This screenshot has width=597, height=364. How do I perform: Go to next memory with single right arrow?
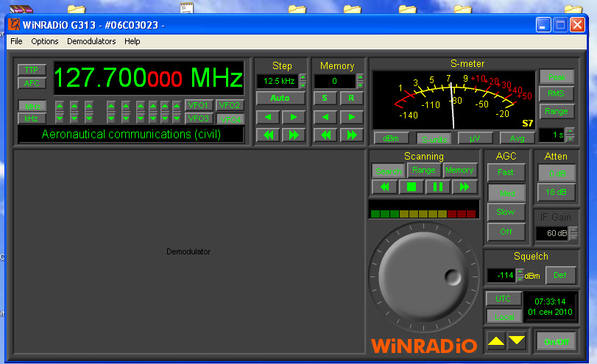pos(351,117)
